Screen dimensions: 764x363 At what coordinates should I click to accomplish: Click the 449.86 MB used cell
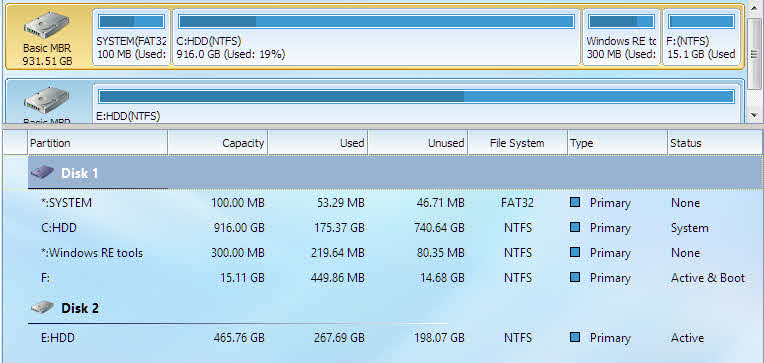338,278
